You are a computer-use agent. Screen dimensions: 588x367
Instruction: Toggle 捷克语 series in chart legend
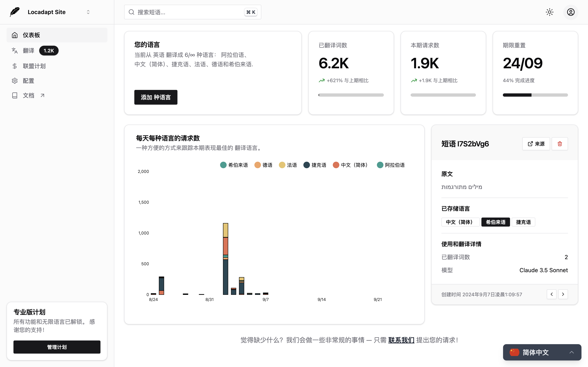point(315,165)
